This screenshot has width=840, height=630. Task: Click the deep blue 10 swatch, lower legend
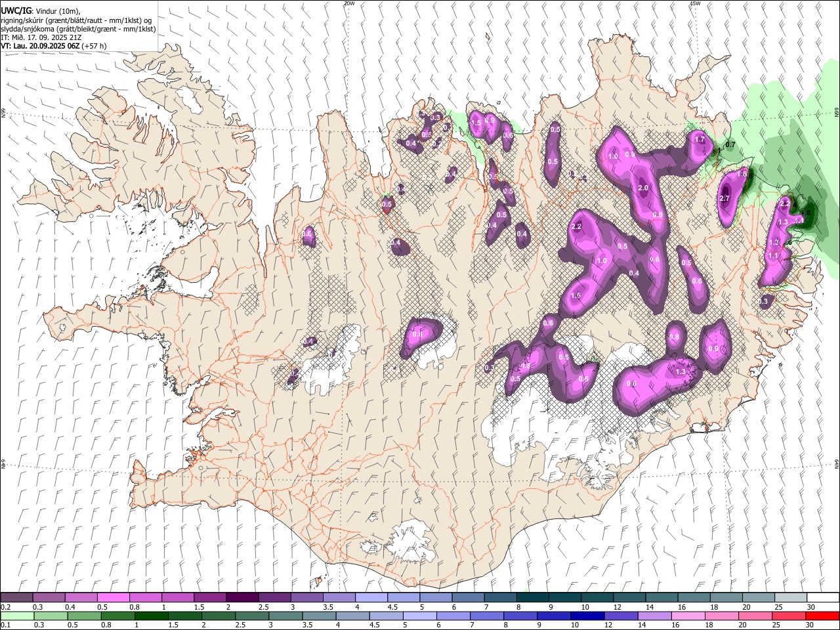(587, 616)
